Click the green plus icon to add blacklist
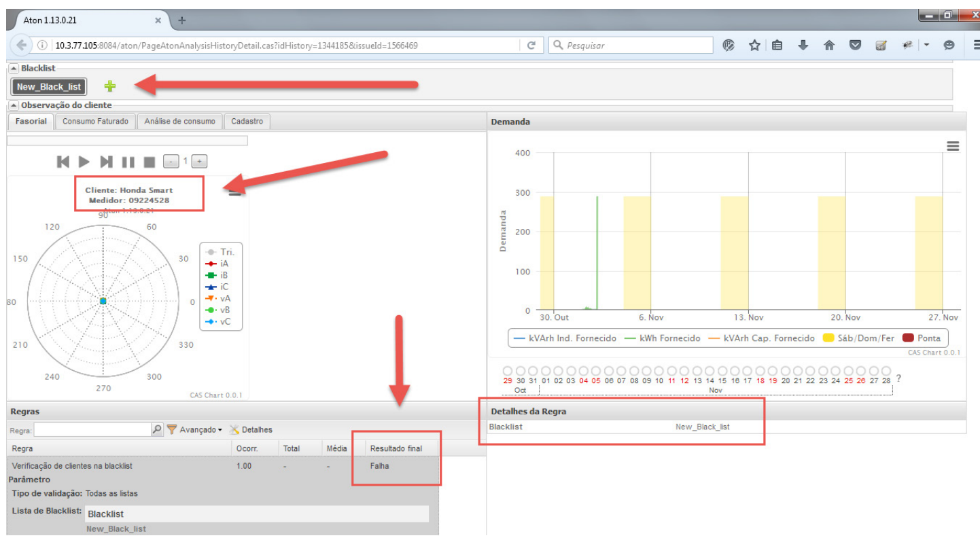The height and width of the screenshot is (557, 980). (x=110, y=86)
